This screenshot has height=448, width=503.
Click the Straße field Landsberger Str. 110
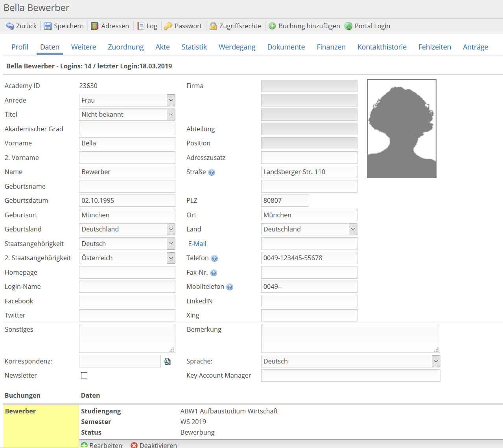pyautogui.click(x=309, y=172)
